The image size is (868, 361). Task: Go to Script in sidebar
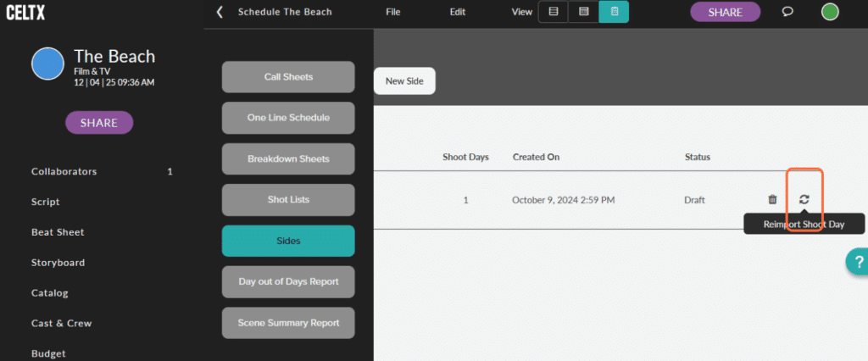click(46, 202)
